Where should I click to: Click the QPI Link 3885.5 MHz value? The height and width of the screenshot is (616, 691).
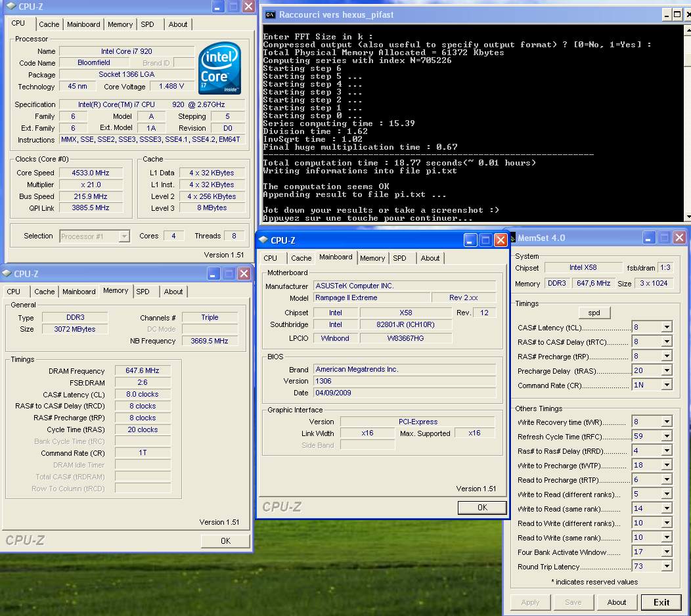point(91,208)
